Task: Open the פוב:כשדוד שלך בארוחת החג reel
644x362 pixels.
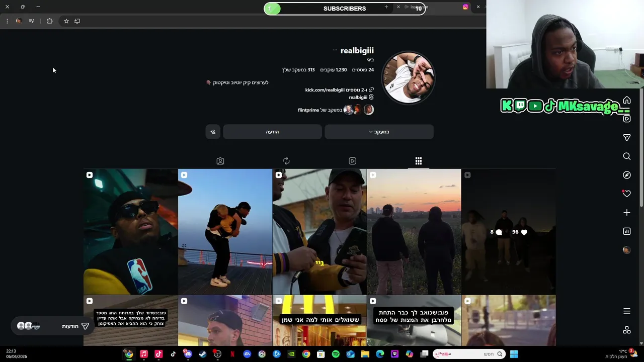Action: (x=130, y=320)
